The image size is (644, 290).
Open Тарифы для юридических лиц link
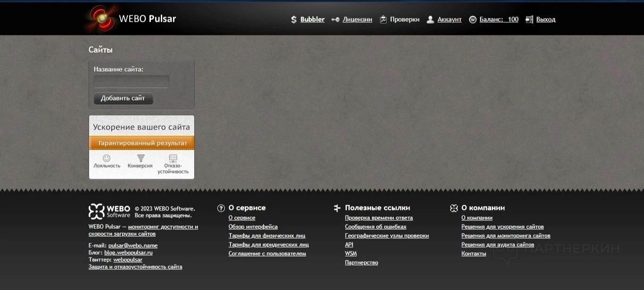[x=269, y=245]
